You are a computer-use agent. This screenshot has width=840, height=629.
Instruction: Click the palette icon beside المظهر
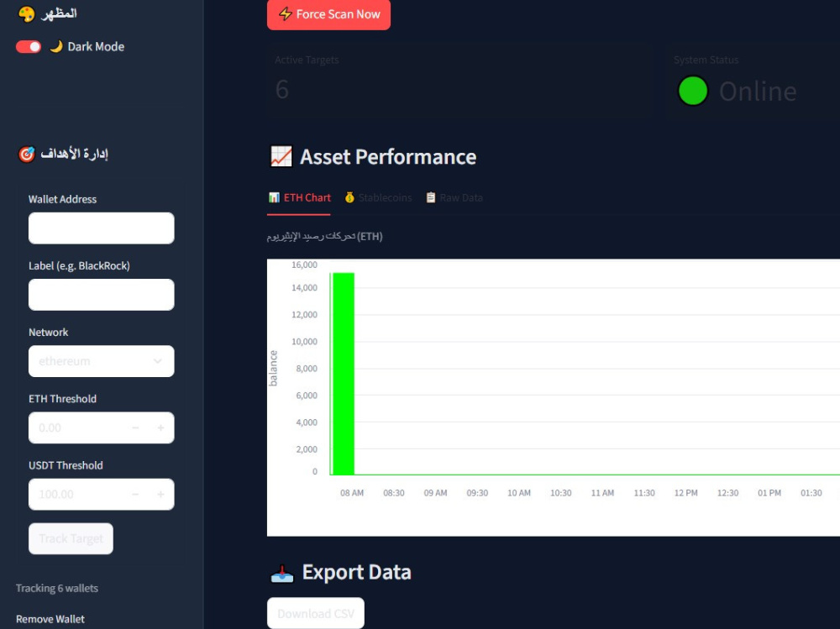click(x=26, y=13)
